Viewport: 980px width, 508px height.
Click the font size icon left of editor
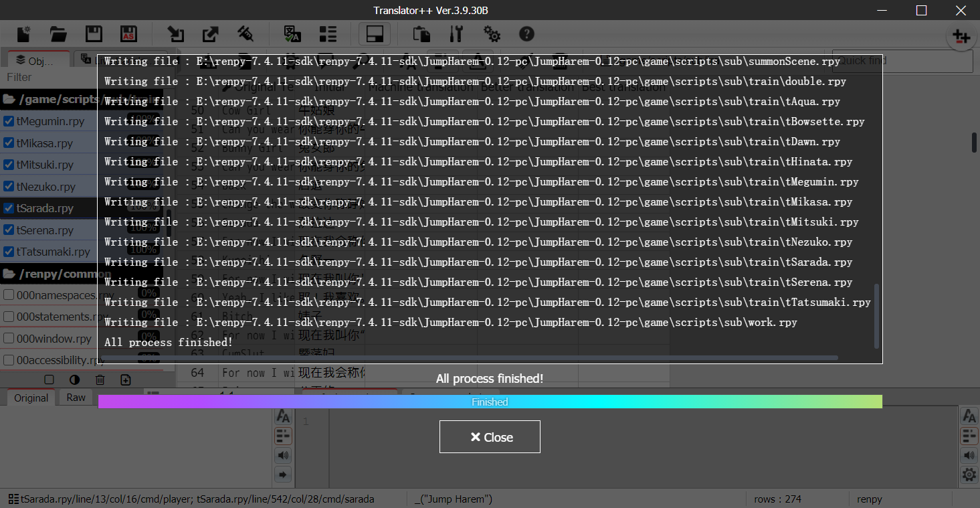tap(283, 416)
